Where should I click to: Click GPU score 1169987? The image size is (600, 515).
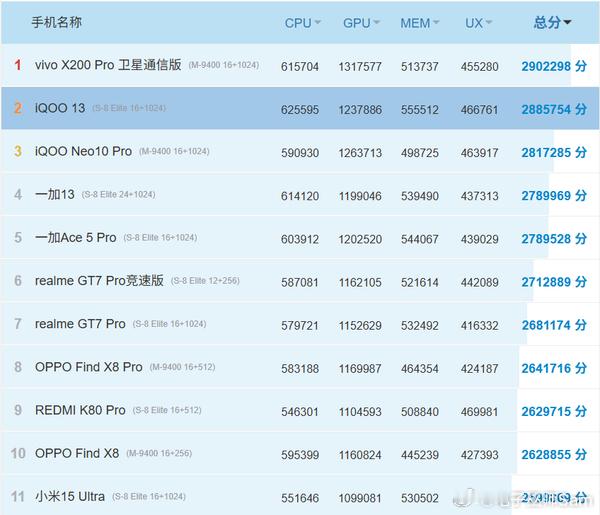click(360, 369)
